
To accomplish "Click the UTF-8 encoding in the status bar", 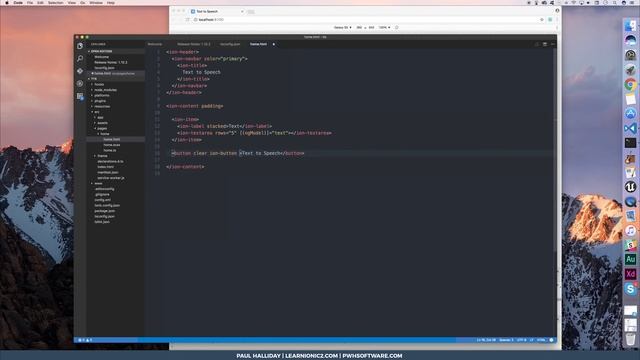I will click(x=522, y=340).
